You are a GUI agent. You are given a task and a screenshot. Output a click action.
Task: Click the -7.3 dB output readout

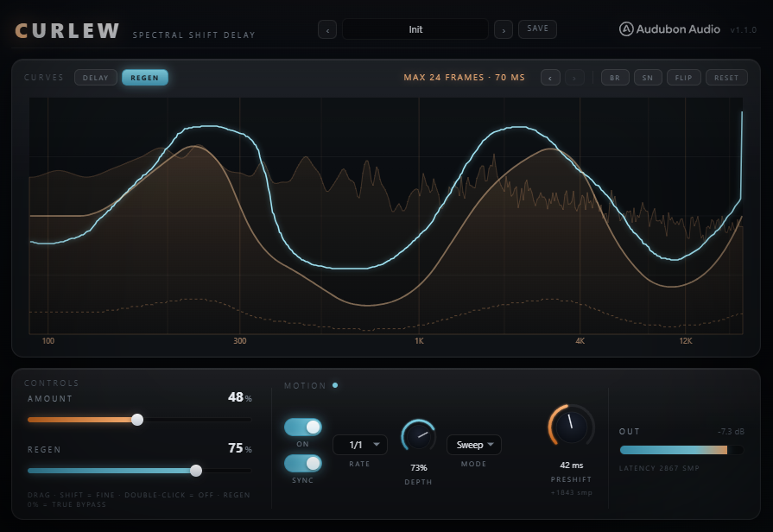731,432
